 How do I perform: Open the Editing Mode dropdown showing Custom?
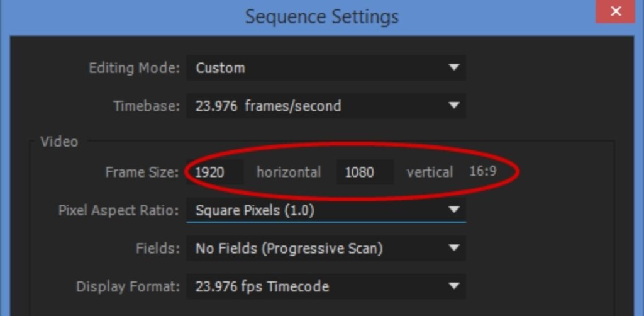(314, 68)
